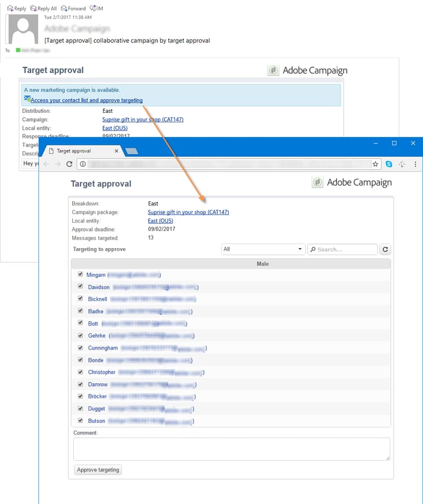The height and width of the screenshot is (504, 423).
Task: Open the Suprise gift campaign link in the email
Action: pyautogui.click(x=143, y=120)
